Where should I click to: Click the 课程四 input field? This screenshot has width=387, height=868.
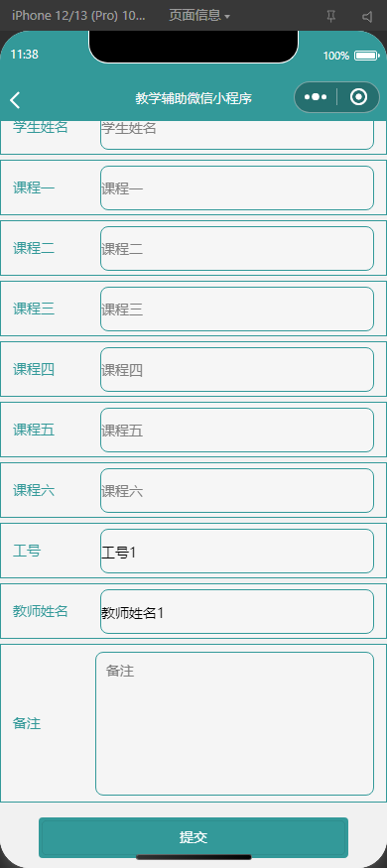coord(237,370)
